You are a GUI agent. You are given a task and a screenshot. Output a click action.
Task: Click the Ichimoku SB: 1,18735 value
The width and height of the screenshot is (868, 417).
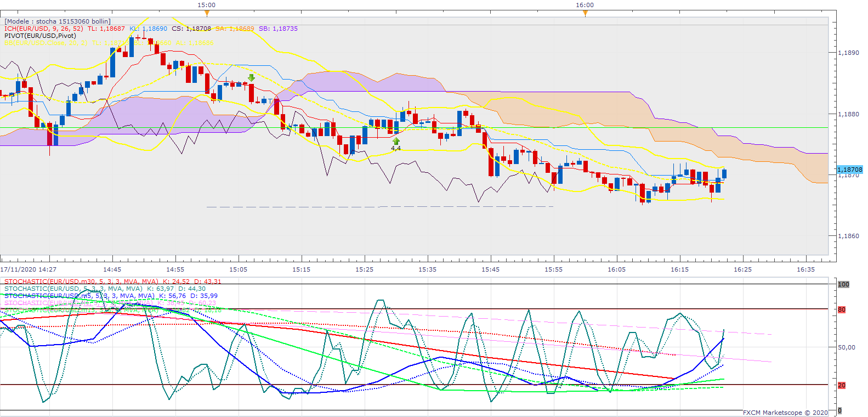pos(278,29)
